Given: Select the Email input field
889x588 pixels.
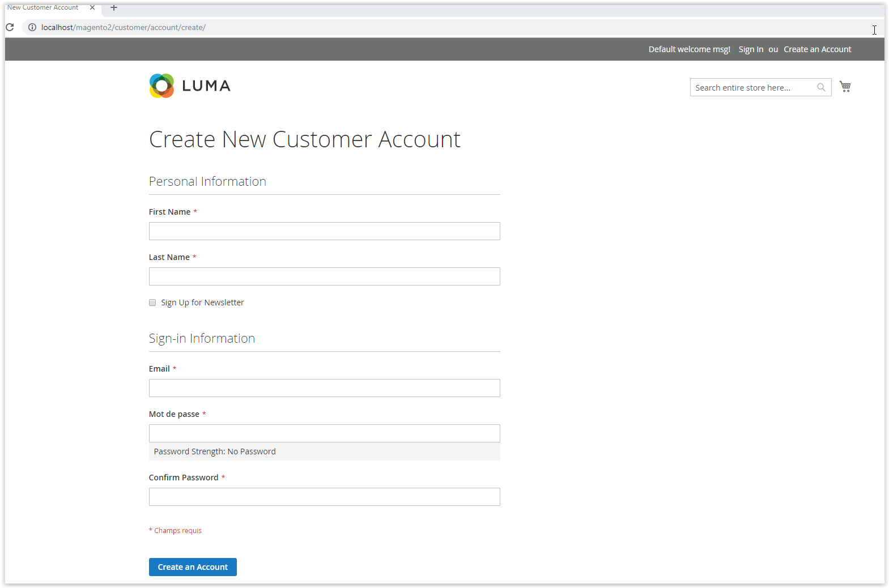Looking at the screenshot, I should click(x=324, y=388).
